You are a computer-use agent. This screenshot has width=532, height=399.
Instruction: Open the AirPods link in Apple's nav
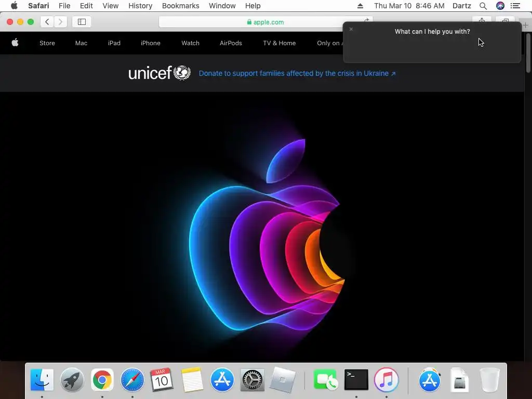(x=231, y=43)
